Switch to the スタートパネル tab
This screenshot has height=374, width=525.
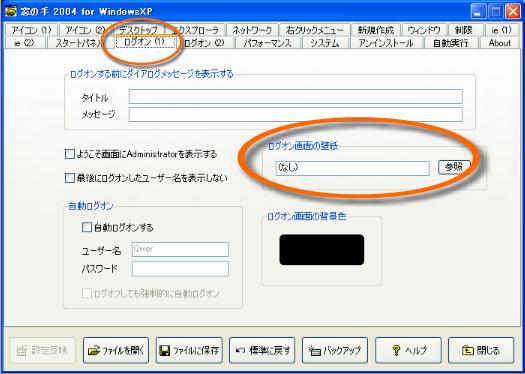(79, 43)
